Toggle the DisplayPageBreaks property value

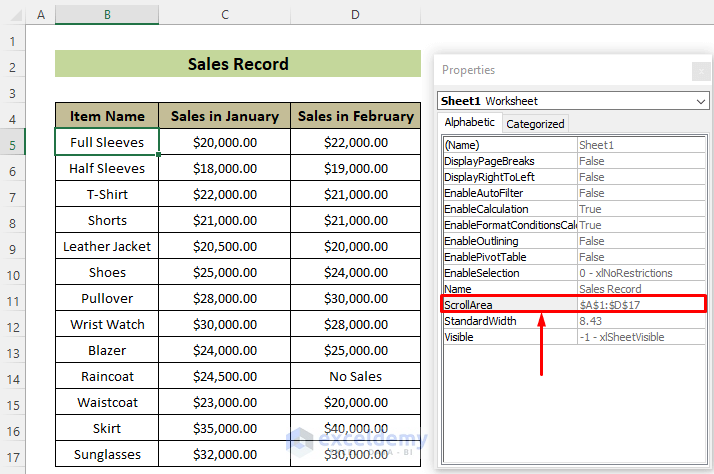pyautogui.click(x=640, y=161)
